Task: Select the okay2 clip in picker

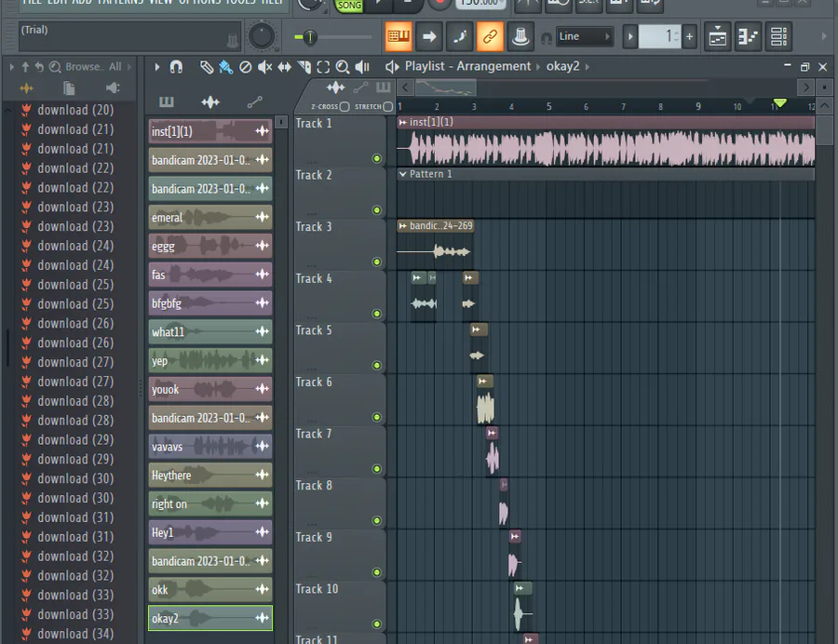Action: click(x=210, y=618)
